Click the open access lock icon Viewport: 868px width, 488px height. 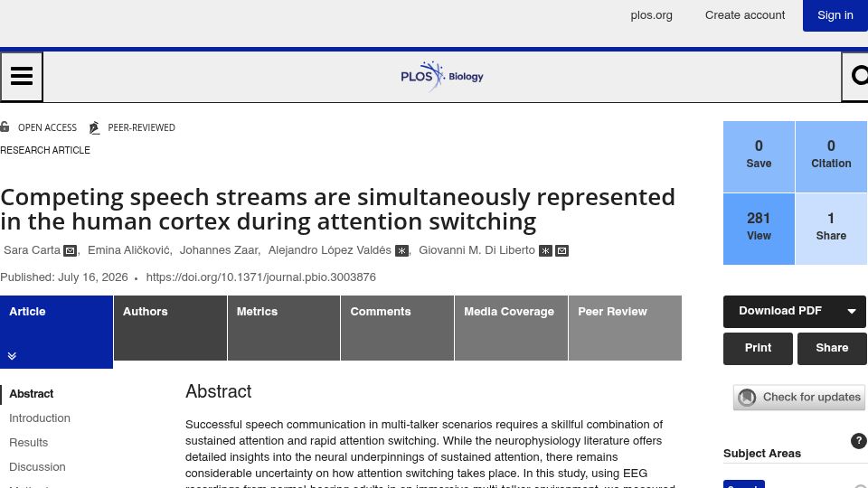(5, 127)
